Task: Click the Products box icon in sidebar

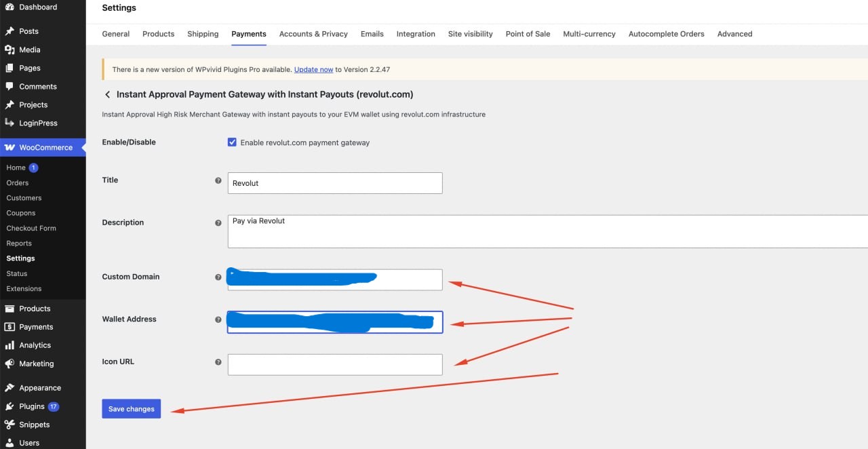Action: point(9,309)
